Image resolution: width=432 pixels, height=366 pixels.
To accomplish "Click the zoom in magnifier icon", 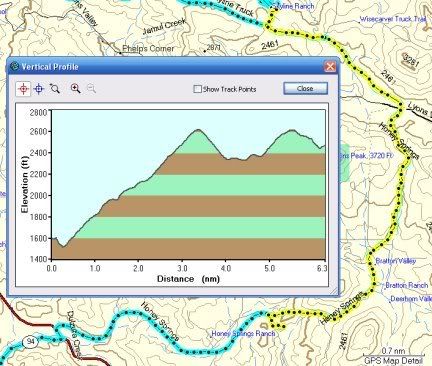I will (76, 88).
